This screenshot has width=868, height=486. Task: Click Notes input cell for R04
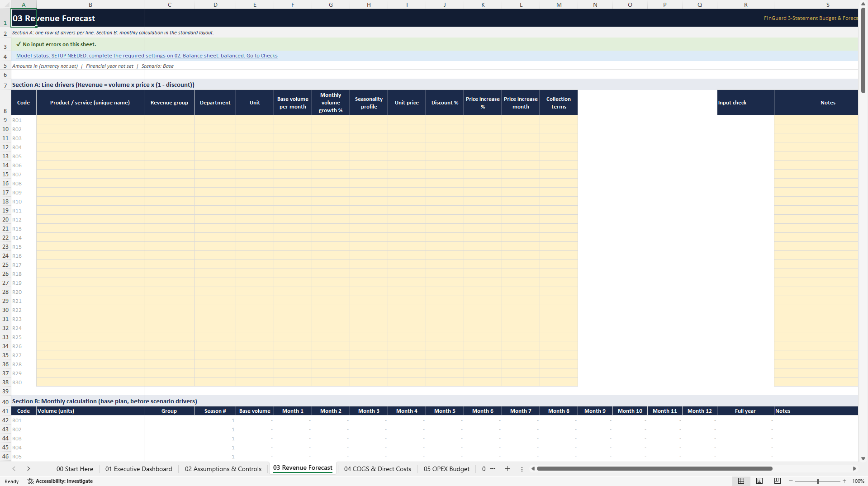[x=816, y=147]
